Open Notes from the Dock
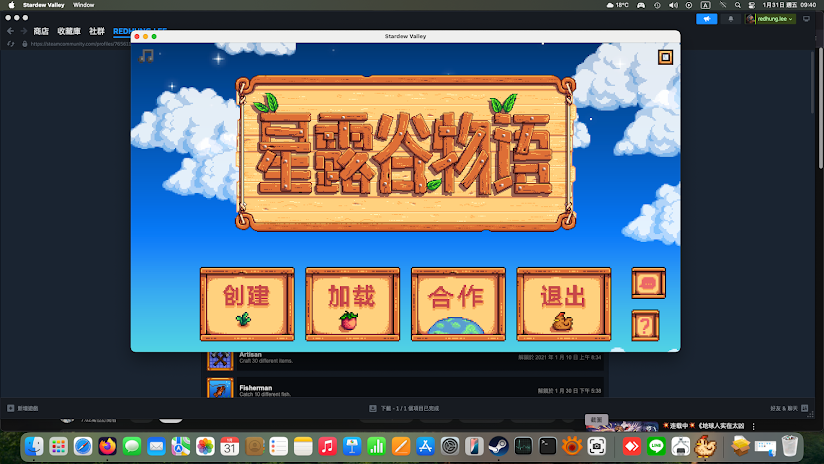 (303, 447)
